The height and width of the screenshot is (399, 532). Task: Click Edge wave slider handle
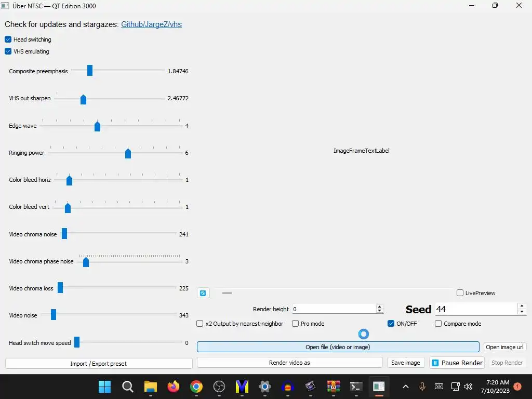97,127
